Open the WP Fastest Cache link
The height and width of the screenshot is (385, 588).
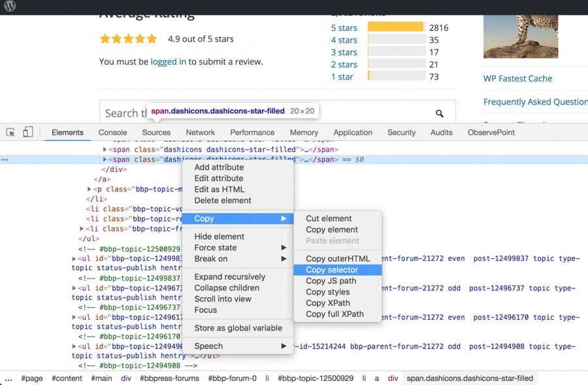[x=517, y=78]
